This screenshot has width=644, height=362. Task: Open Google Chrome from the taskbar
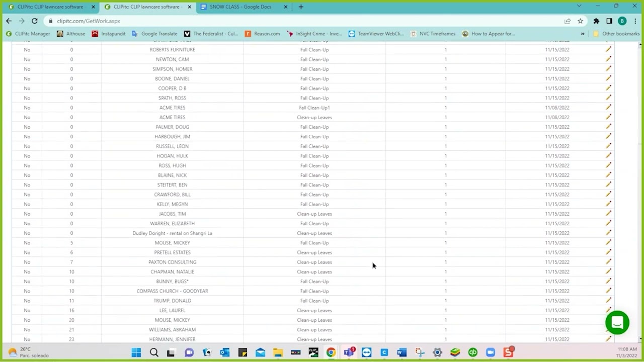331,352
